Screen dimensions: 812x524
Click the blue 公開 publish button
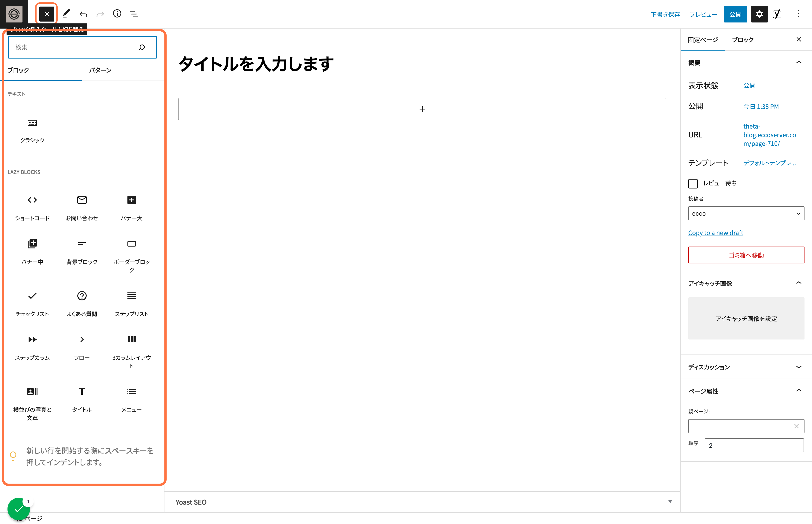[735, 14]
